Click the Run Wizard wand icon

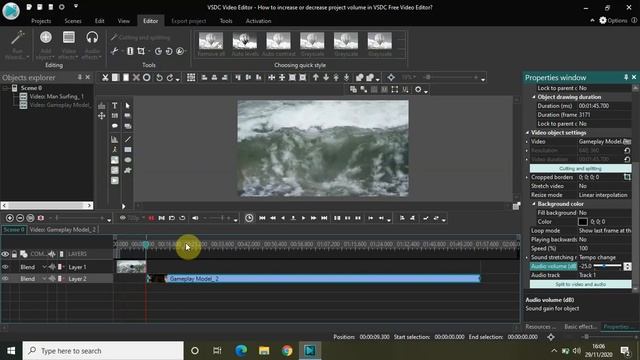point(18,38)
